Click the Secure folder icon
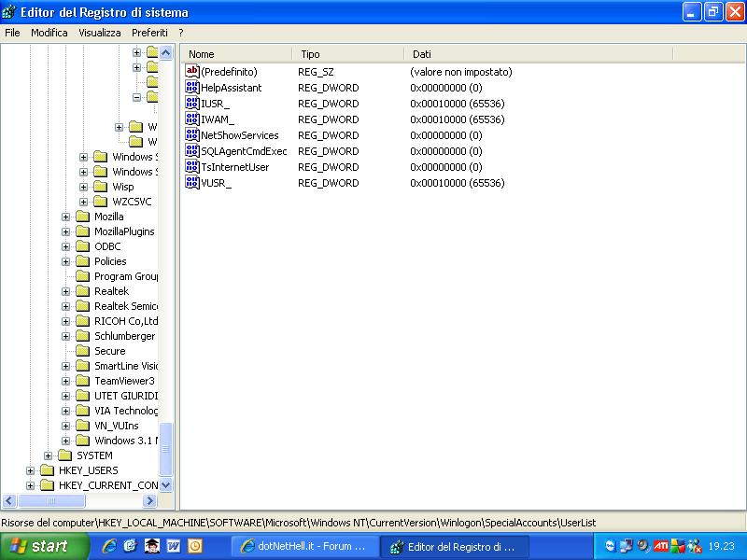This screenshot has height=560, width=747. (83, 351)
